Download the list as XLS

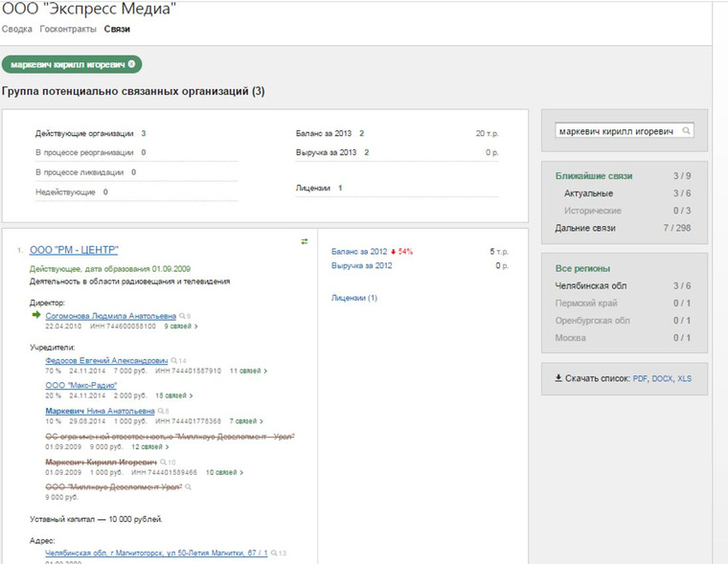coord(684,378)
